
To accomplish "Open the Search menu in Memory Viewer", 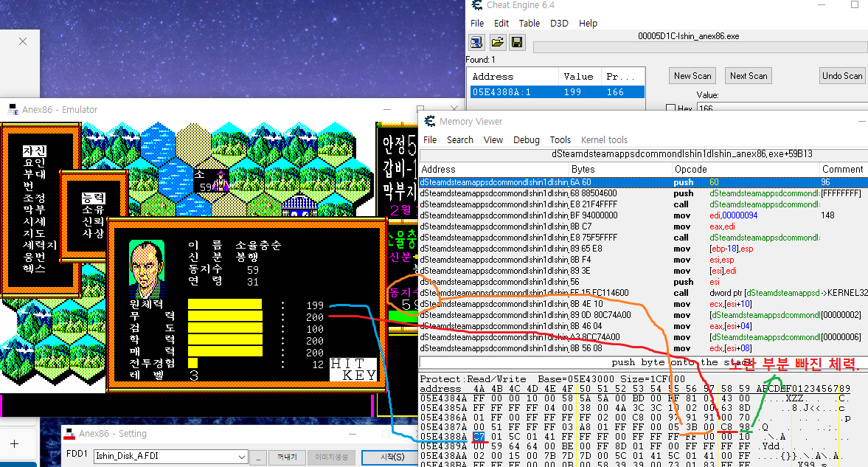I will coord(460,140).
